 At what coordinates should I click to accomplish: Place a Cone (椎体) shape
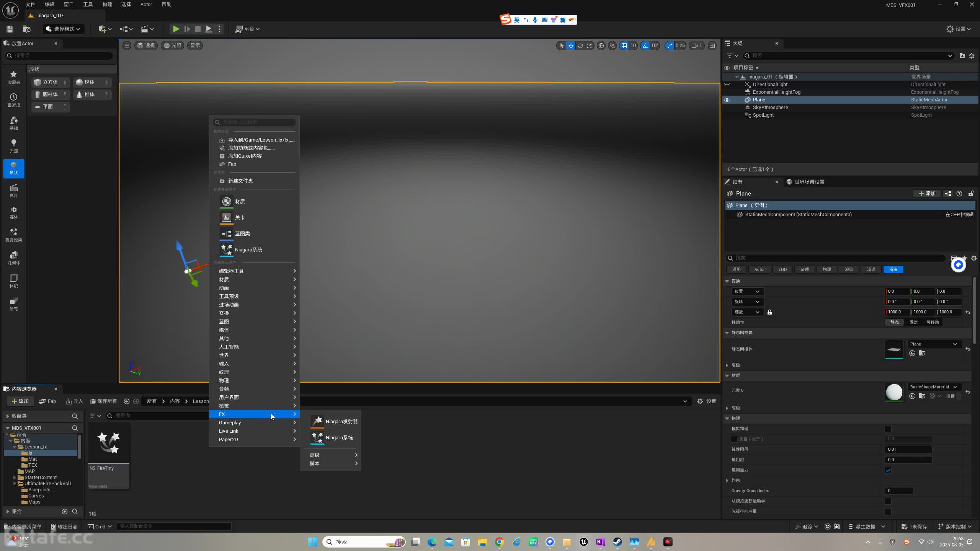pos(92,95)
